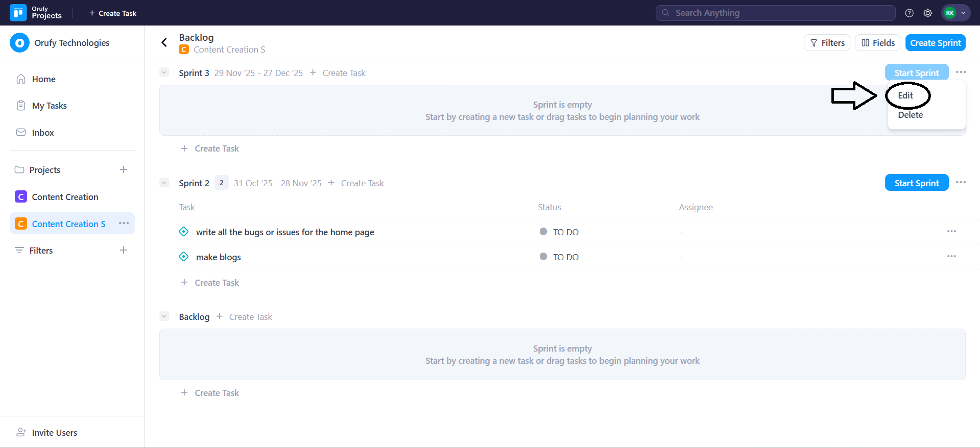The image size is (980, 448).
Task: Open Sprint 2 three-dot options menu
Action: pyautogui.click(x=961, y=183)
